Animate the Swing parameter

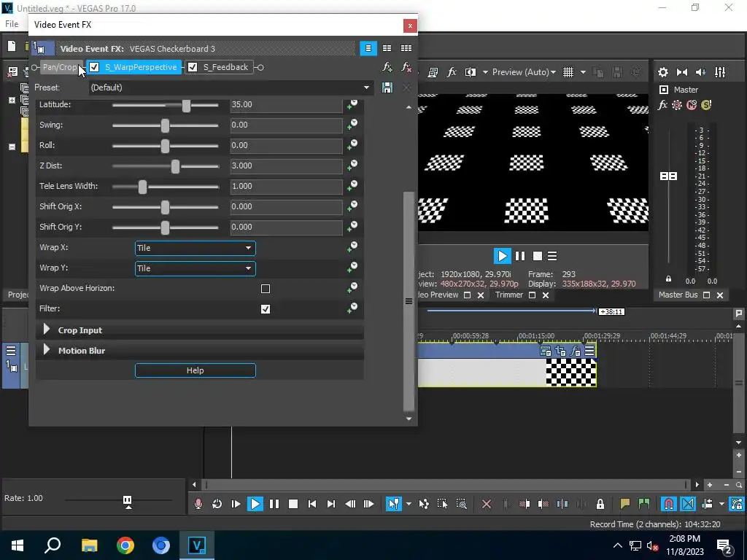(x=352, y=125)
